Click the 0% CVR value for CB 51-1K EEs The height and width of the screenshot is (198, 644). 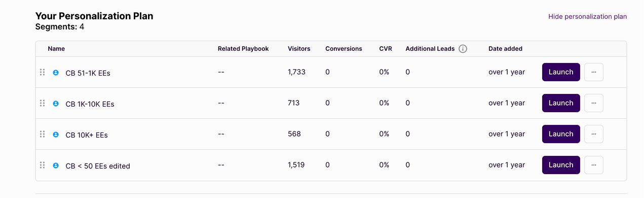coord(384,72)
